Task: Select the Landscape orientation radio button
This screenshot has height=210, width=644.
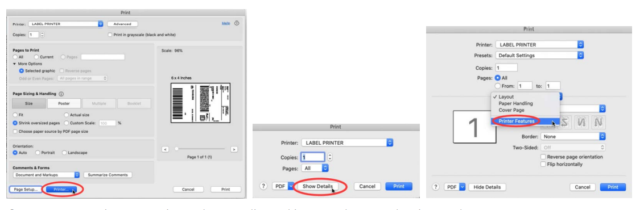Action: coord(64,153)
